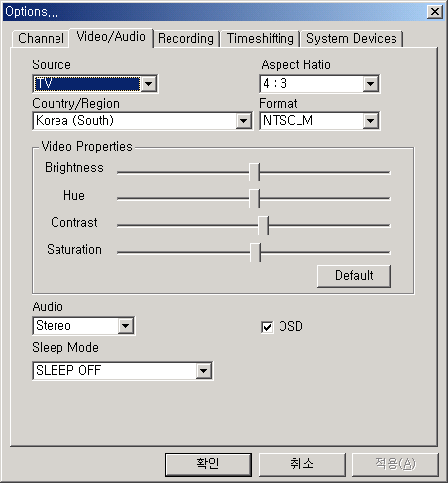The height and width of the screenshot is (483, 448).
Task: Click the 확인 (OK) button
Action: [208, 464]
